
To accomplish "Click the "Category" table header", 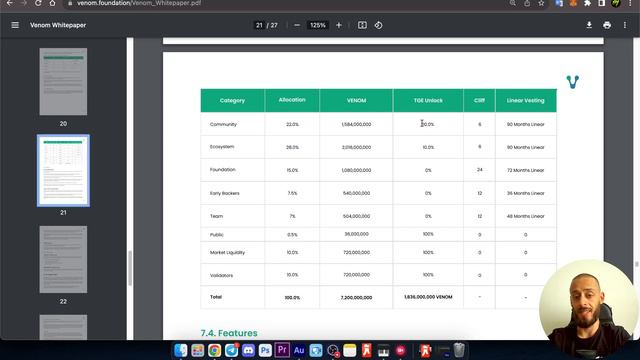I will (232, 100).
